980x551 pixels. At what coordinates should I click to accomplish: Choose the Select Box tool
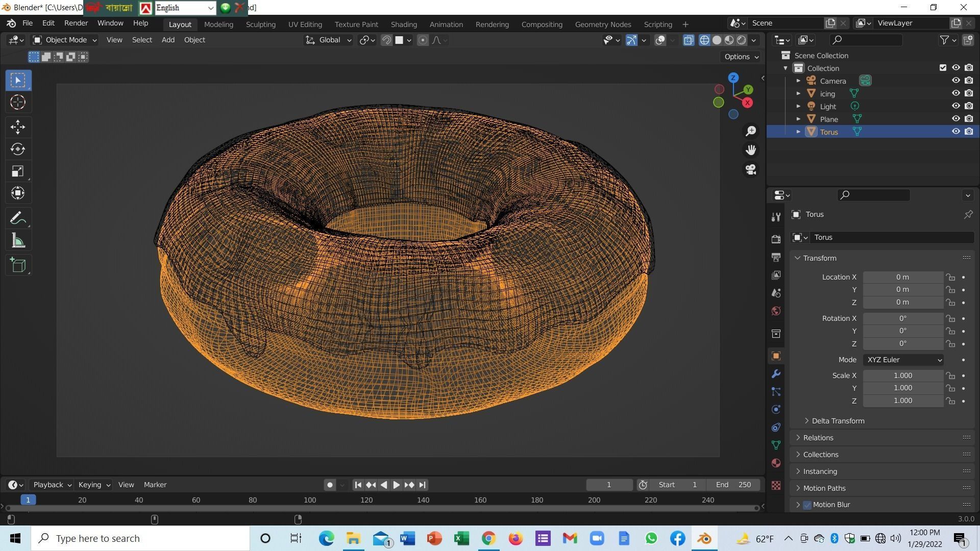click(18, 80)
